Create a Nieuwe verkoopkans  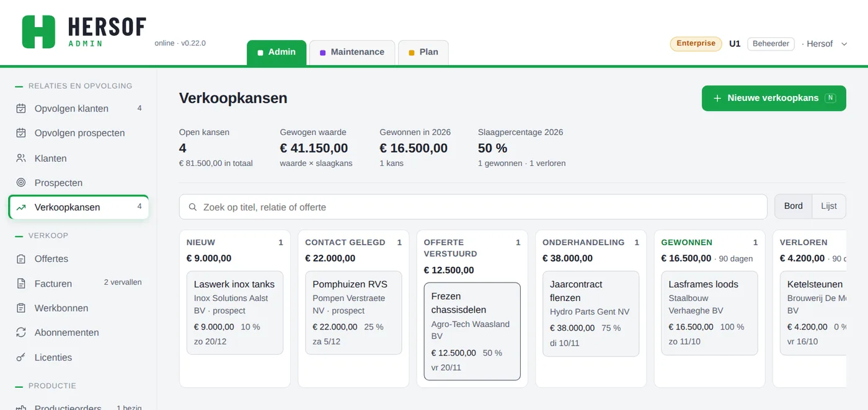774,98
